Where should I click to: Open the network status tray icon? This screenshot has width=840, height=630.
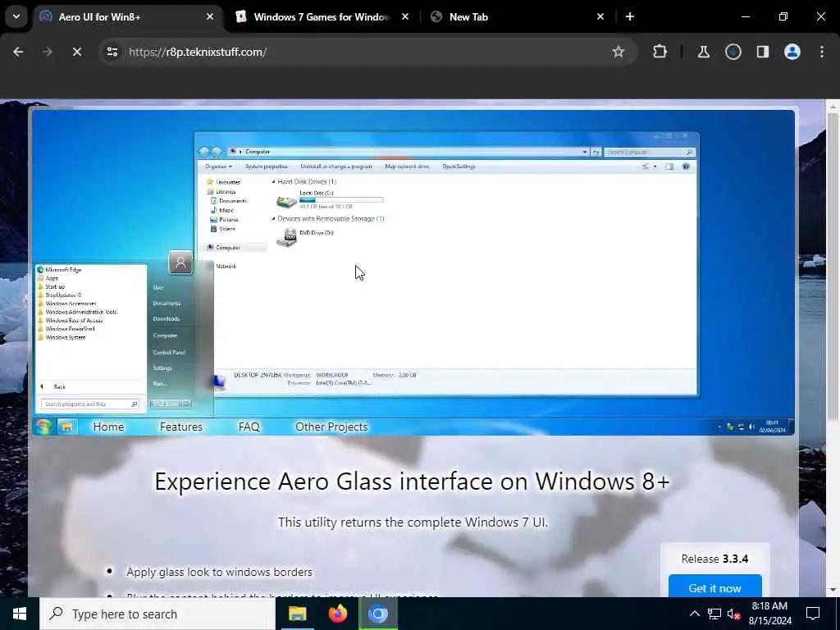[714, 614]
